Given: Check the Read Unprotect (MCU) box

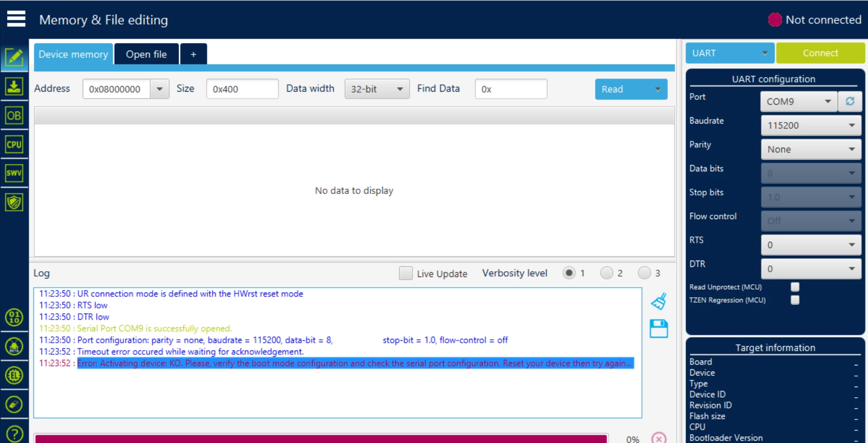Looking at the screenshot, I should coord(795,287).
